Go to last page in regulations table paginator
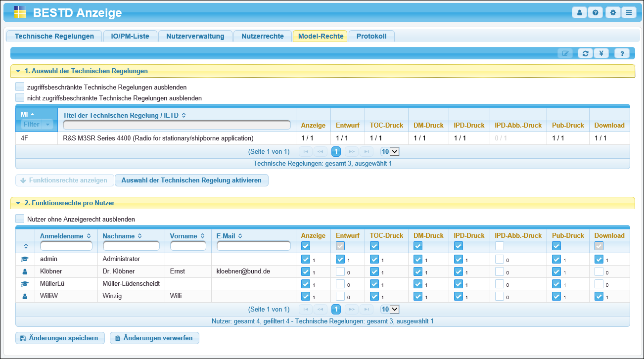 pos(367,151)
